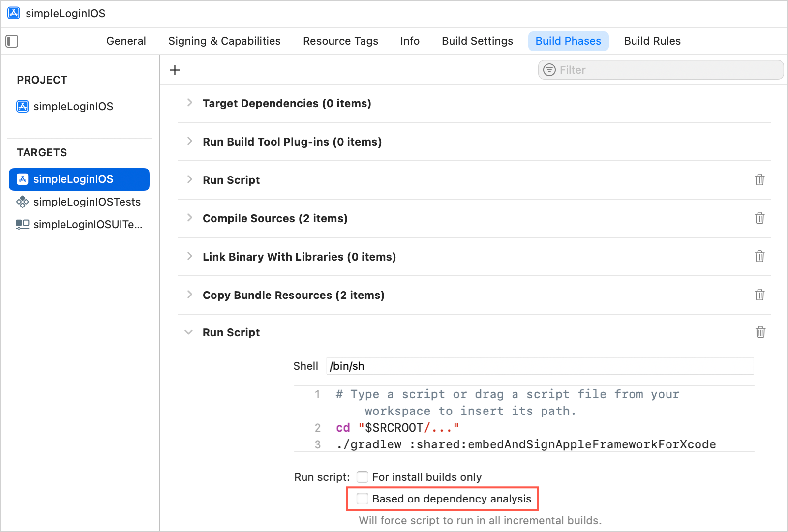
Task: Toggle the navigator sidebar visibility
Action: tap(11, 41)
